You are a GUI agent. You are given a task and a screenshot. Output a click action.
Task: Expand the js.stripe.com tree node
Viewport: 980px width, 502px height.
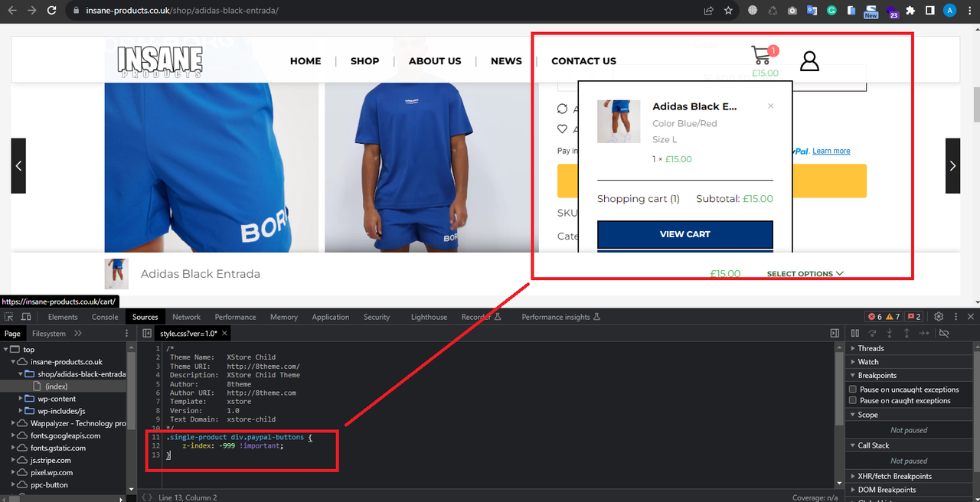click(x=14, y=460)
